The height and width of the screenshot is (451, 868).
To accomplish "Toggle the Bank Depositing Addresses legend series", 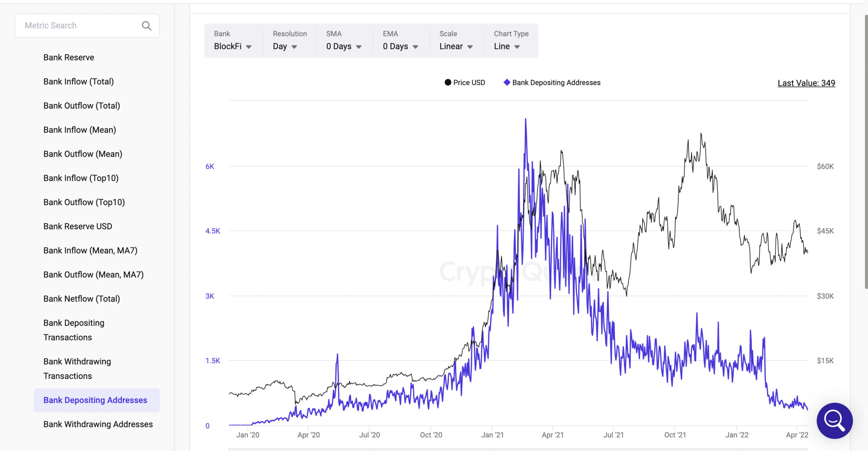I will click(552, 82).
